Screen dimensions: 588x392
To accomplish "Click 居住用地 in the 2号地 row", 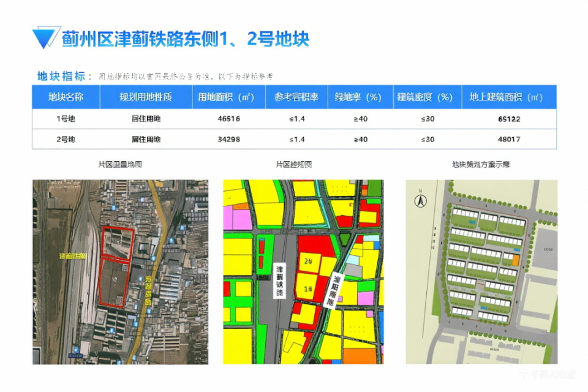I will pyautogui.click(x=146, y=140).
